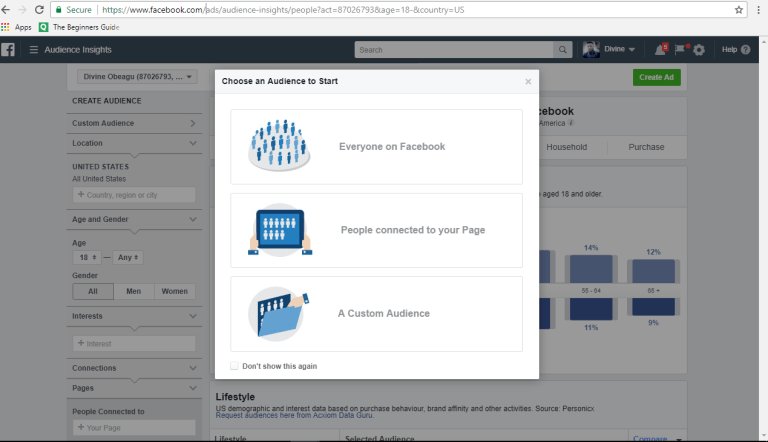The width and height of the screenshot is (768, 442).
Task: Collapse the Pages section chevron
Action: click(193, 388)
